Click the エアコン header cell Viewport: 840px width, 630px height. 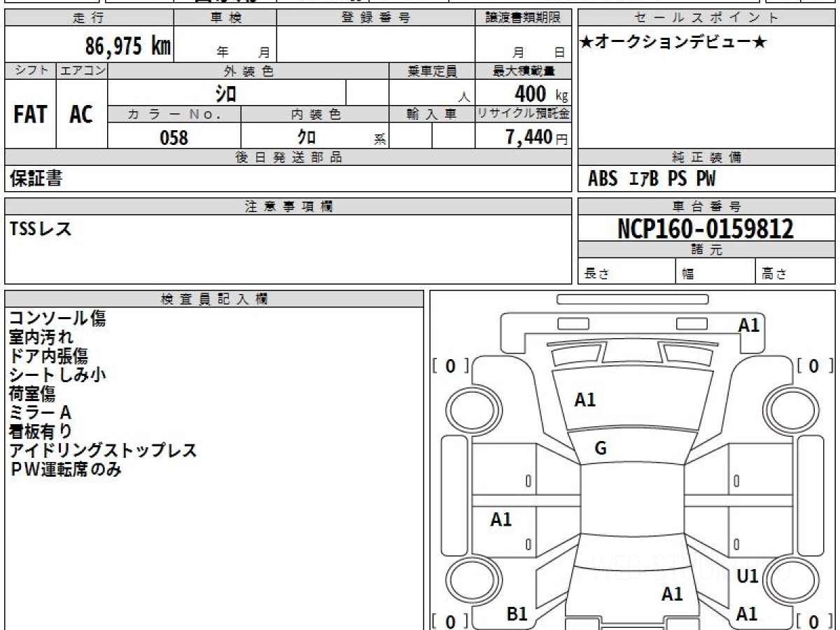(82, 71)
